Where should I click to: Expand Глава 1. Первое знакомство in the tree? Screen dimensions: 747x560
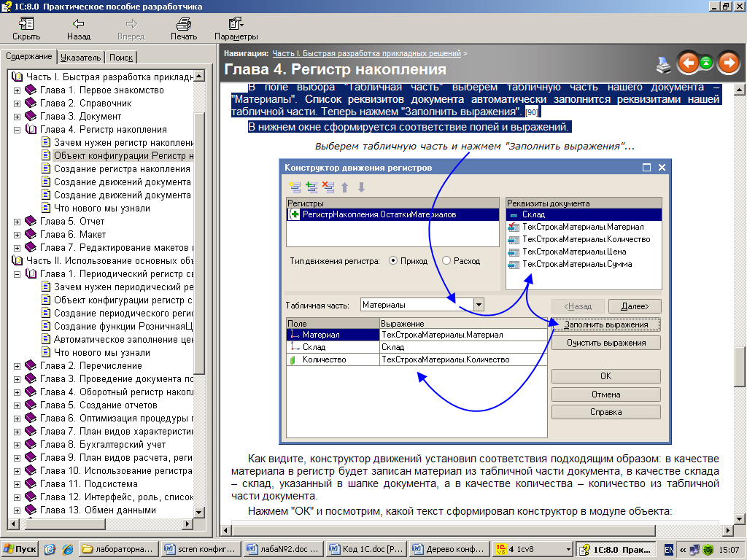click(18, 90)
